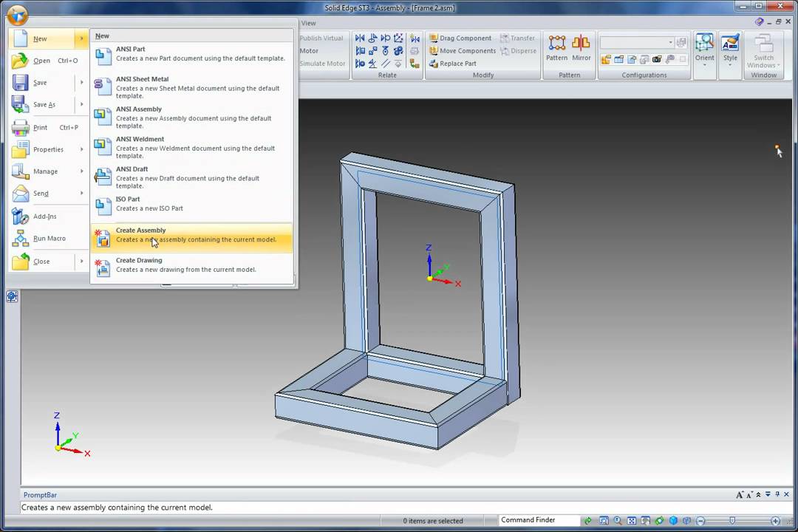Expand the Save As submenu arrow
This screenshot has width=798, height=532.
click(x=81, y=104)
